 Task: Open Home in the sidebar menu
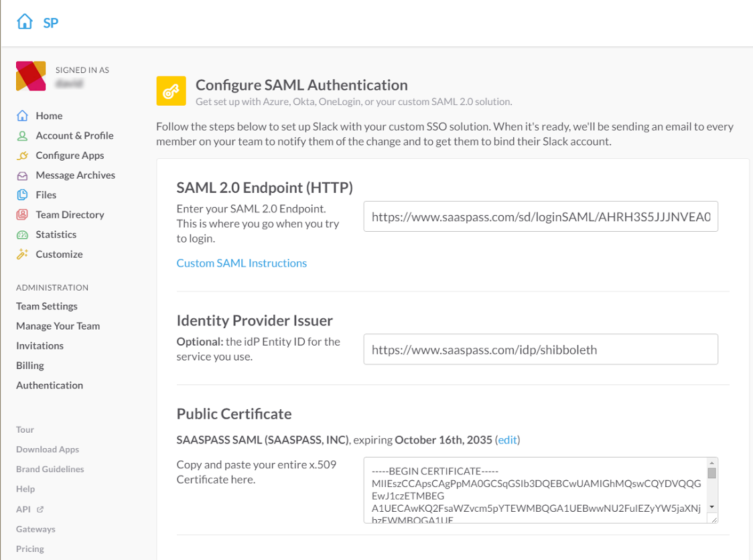click(x=49, y=116)
